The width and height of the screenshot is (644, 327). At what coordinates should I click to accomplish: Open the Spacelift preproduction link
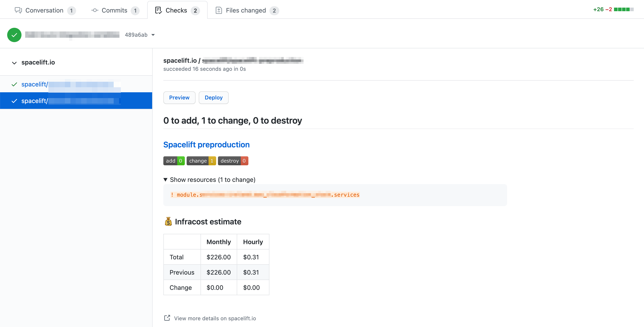(x=206, y=145)
